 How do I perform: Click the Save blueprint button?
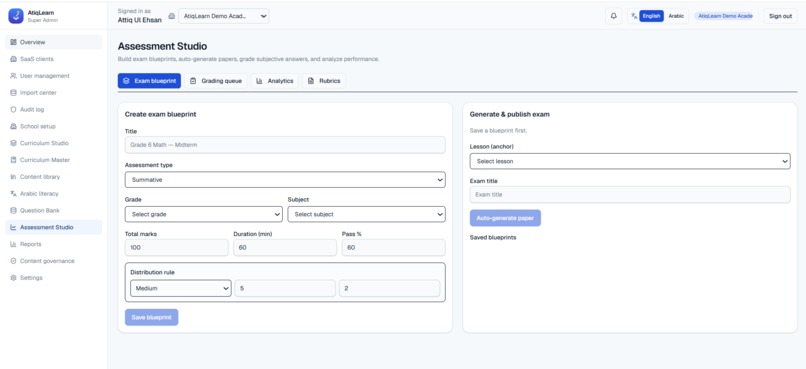[x=152, y=318]
